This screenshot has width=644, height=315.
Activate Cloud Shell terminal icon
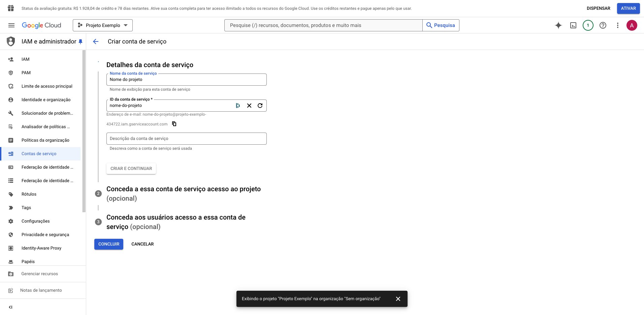573,25
